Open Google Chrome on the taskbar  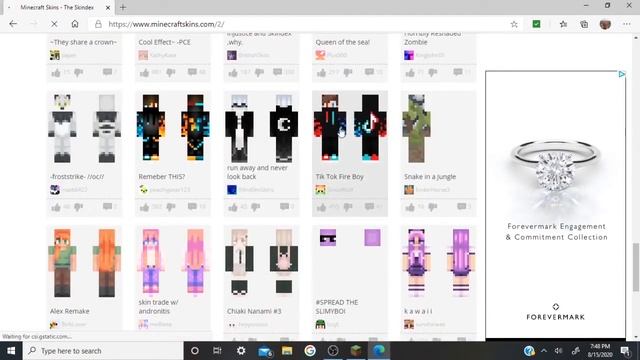click(310, 351)
